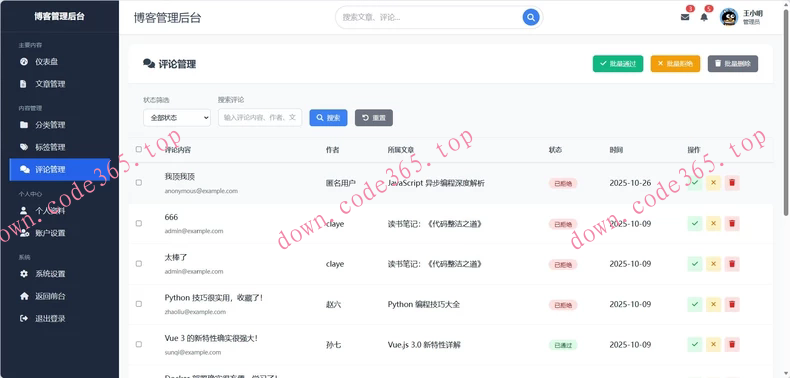Viewport: 790px width, 378px height.
Task: Tick the checkbox for Python 技巧很实用 comment
Action: point(139,304)
